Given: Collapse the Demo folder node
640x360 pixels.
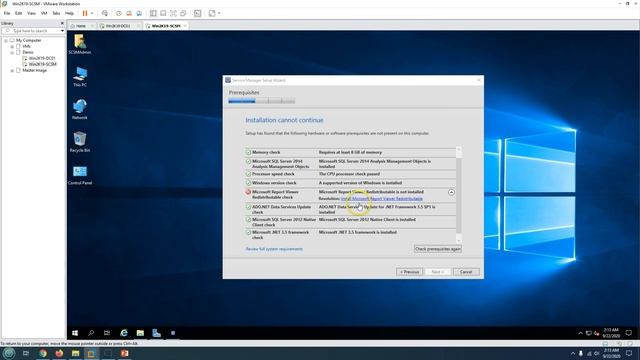Looking at the screenshot, I should point(12,52).
